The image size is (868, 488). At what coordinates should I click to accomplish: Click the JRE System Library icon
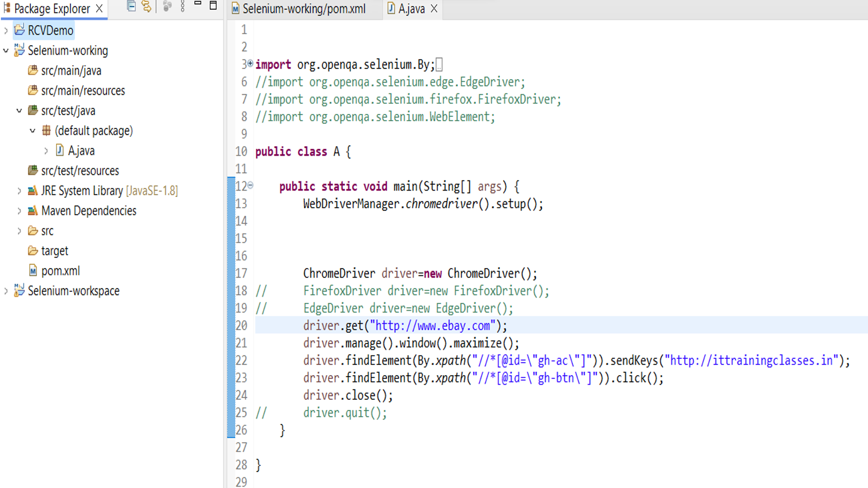click(x=32, y=190)
